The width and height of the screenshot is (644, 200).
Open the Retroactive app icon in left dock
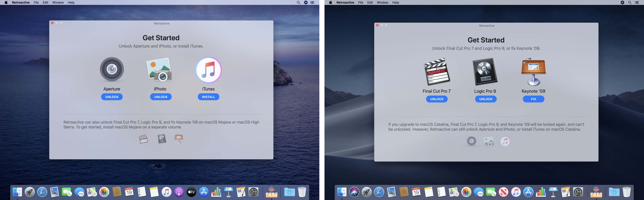click(x=271, y=192)
